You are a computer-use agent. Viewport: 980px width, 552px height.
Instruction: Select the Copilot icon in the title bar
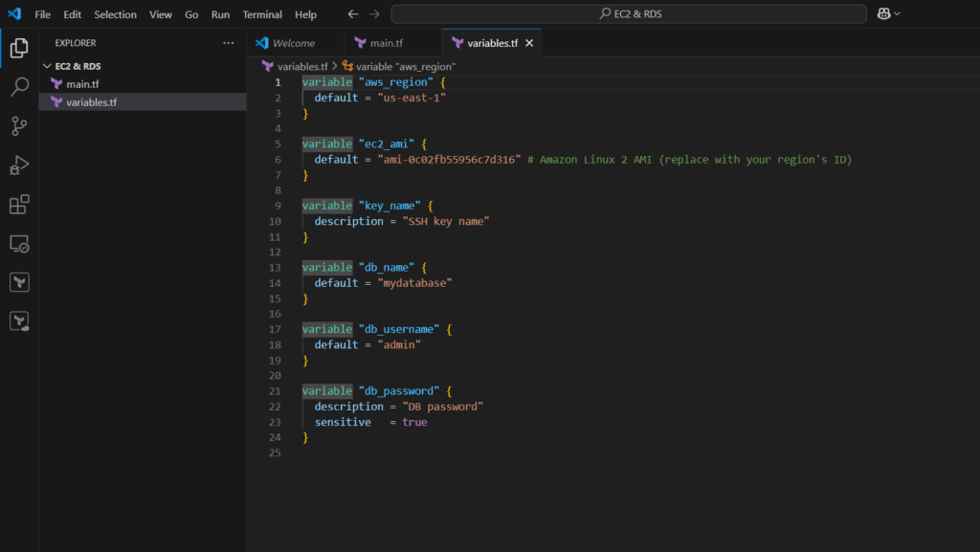pos(882,13)
